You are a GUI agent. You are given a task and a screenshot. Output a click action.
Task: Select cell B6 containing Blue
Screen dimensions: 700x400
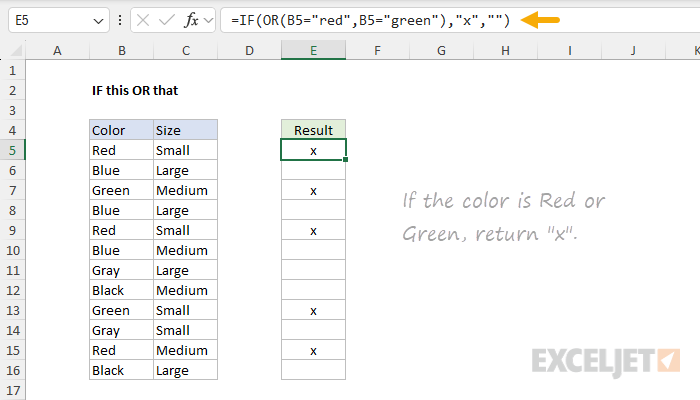coord(121,171)
